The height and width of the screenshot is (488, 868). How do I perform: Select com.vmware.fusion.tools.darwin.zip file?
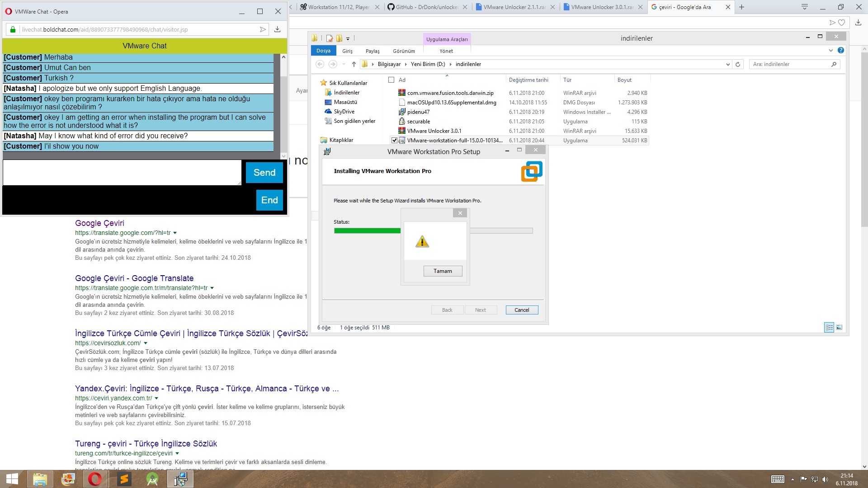450,93
